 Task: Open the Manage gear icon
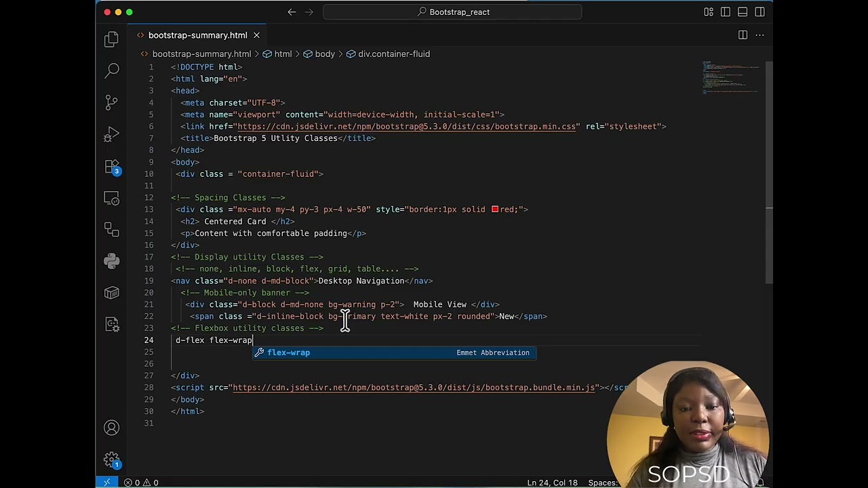coord(112,460)
